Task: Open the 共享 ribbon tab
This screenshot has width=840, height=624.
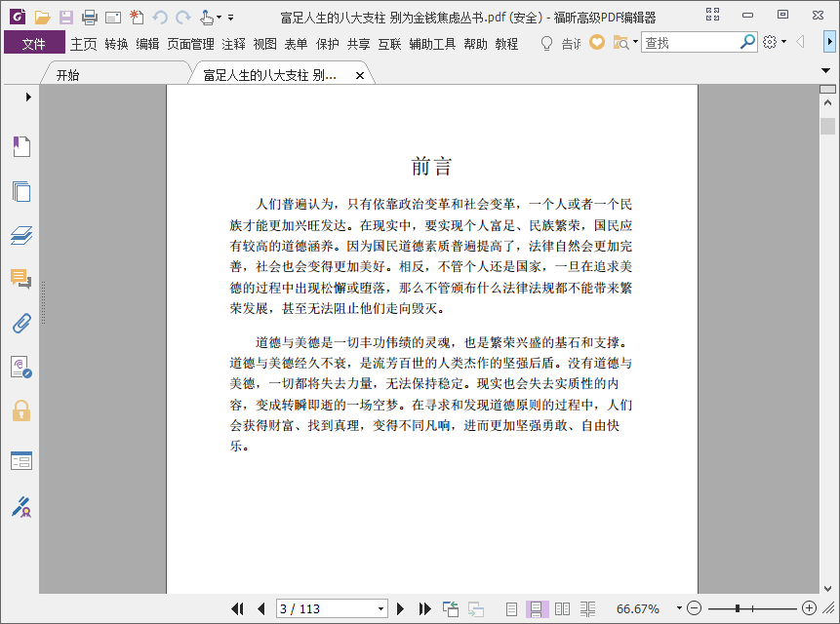Action: (358, 44)
